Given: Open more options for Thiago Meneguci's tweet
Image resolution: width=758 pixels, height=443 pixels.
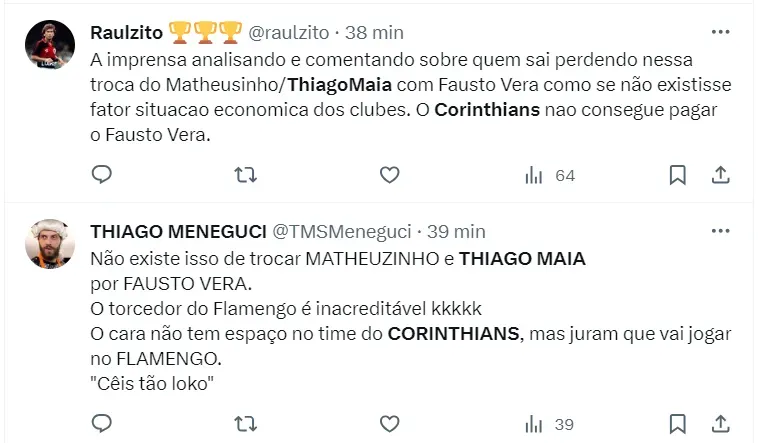Looking at the screenshot, I should pyautogui.click(x=719, y=231).
